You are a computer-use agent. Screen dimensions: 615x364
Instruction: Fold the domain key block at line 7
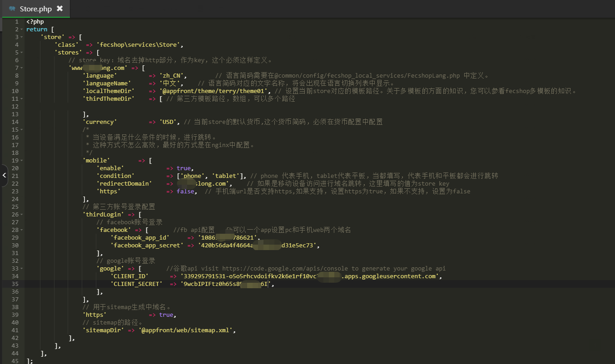click(22, 68)
